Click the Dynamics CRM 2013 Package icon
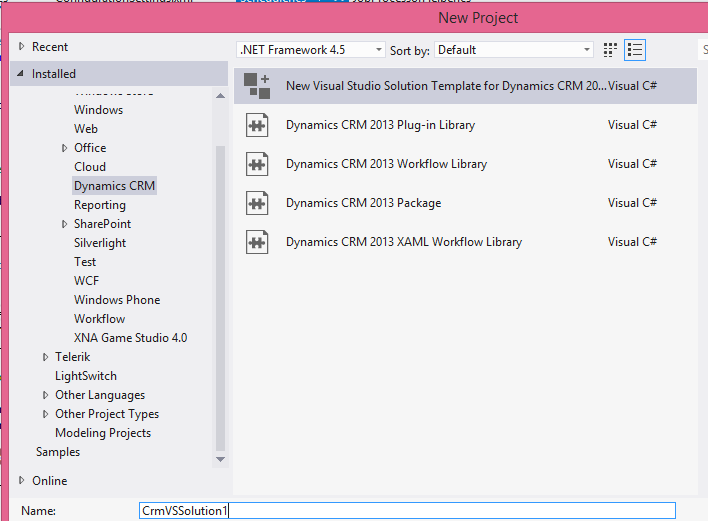 coord(258,203)
